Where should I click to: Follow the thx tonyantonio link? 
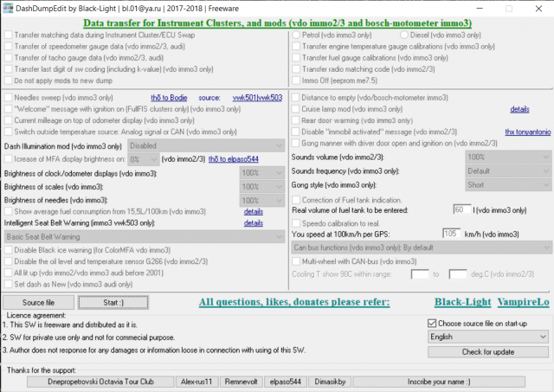click(x=527, y=132)
